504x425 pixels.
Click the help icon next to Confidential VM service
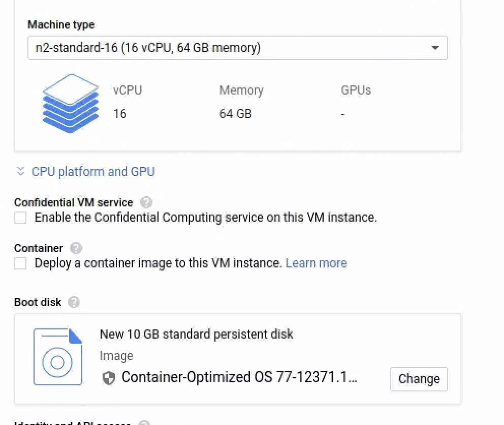point(146,202)
